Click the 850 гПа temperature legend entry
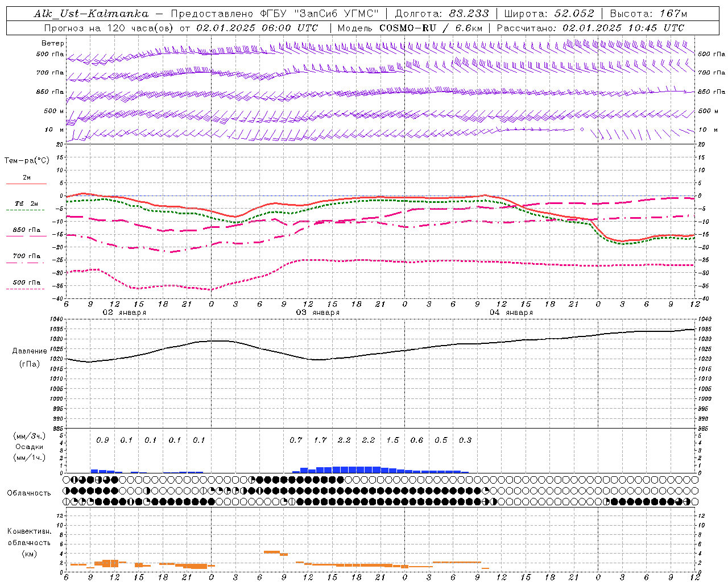 tap(27, 230)
